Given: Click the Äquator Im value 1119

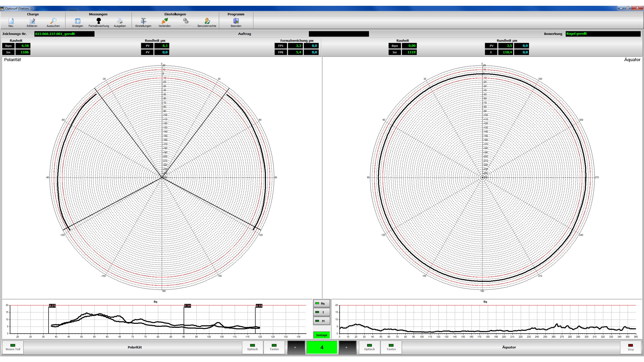Looking at the screenshot, I should 409,52.
